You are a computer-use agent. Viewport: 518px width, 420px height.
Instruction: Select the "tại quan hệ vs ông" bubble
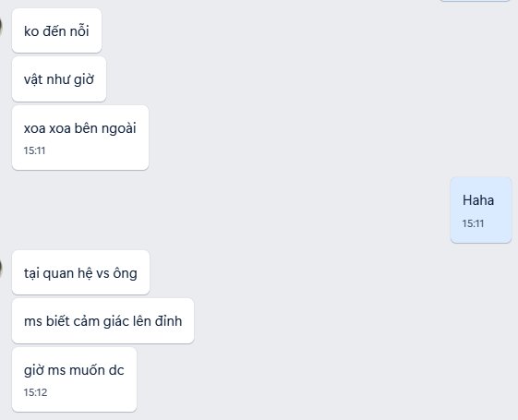80,272
